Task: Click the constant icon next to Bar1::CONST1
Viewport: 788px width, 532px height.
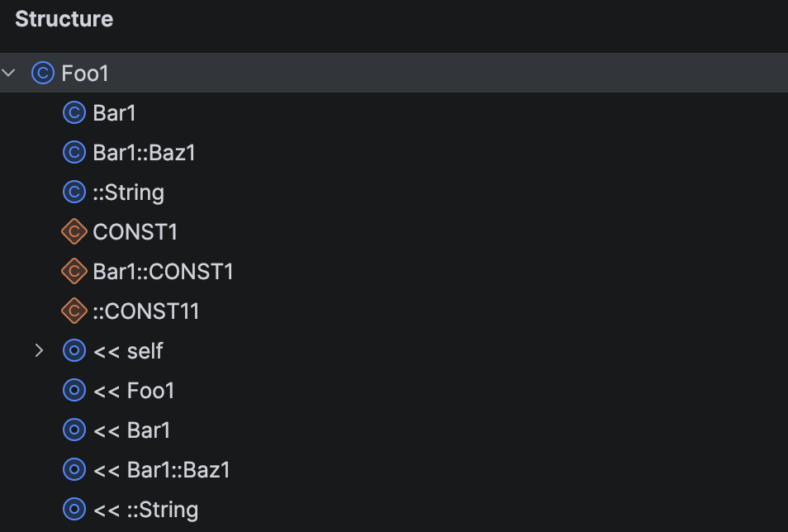Action: [74, 272]
